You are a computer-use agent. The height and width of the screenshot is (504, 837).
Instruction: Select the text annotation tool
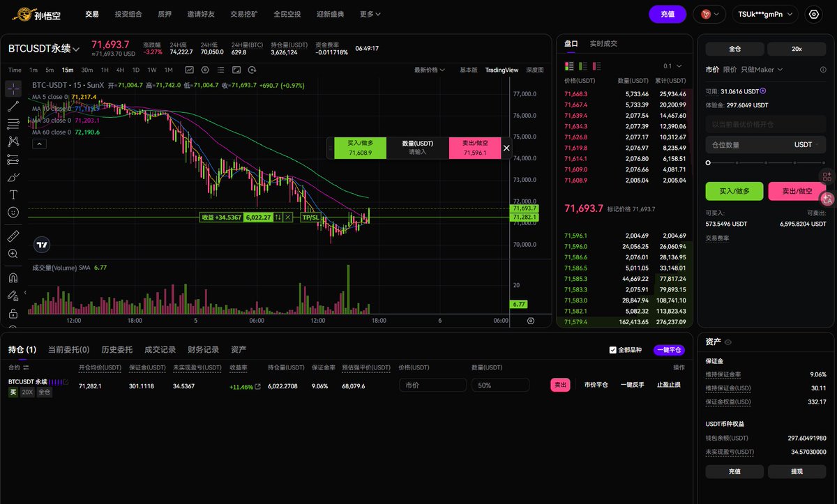click(x=13, y=194)
